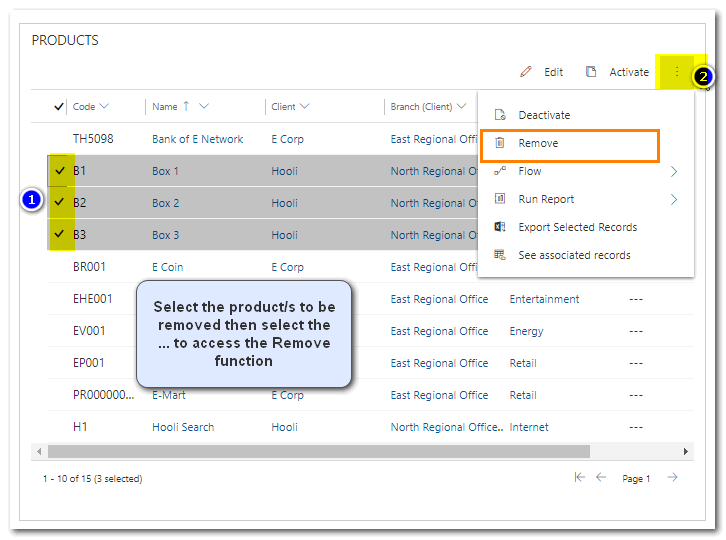Image resolution: width=726 pixels, height=540 pixels.
Task: Choose Remove from the overflow menu
Action: [x=538, y=143]
